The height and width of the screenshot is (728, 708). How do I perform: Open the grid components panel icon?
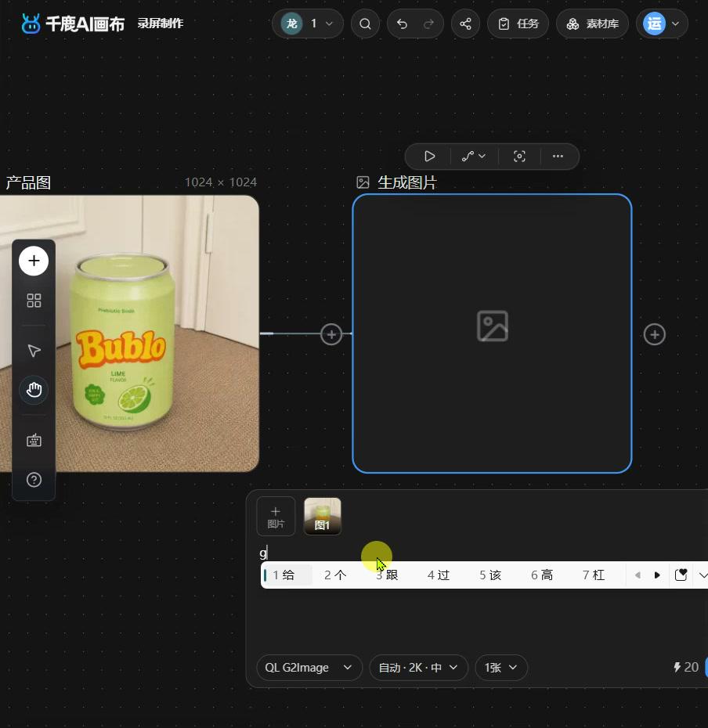[x=34, y=301]
